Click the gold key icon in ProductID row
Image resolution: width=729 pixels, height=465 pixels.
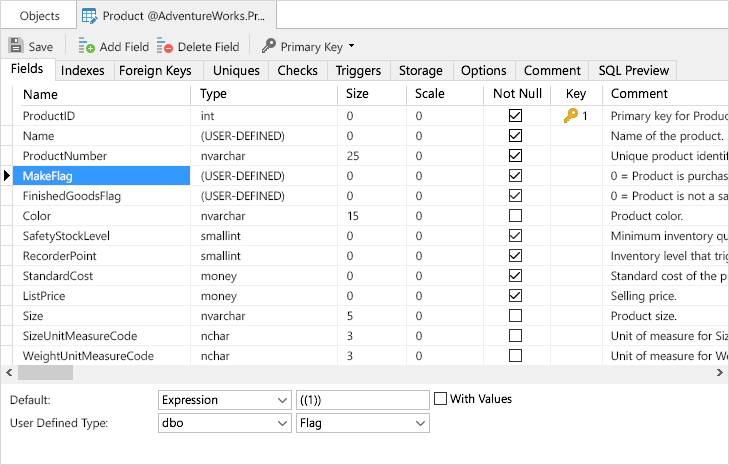[570, 116]
